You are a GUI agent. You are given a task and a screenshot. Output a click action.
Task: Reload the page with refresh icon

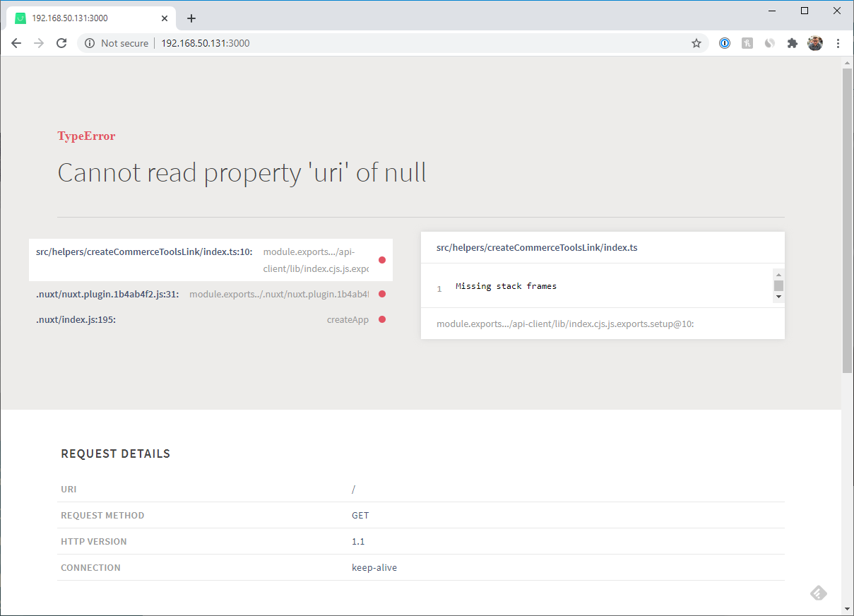61,43
